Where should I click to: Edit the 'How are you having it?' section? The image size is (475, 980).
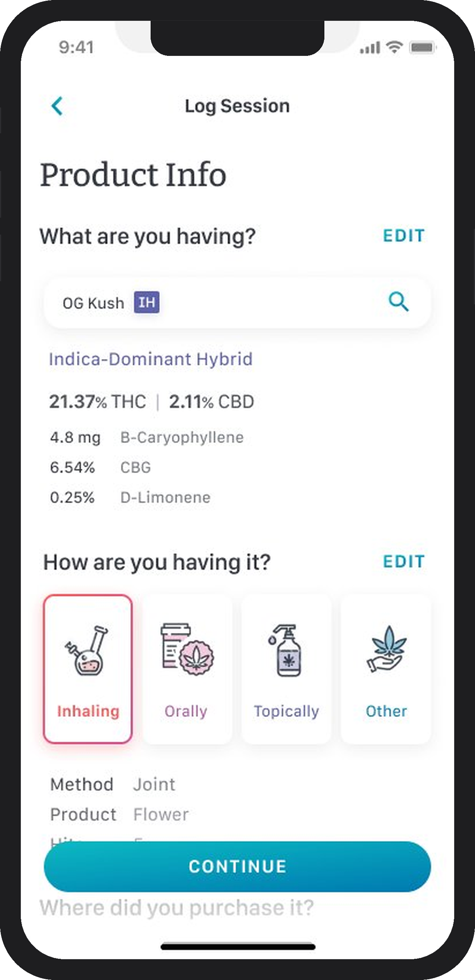pyautogui.click(x=403, y=562)
